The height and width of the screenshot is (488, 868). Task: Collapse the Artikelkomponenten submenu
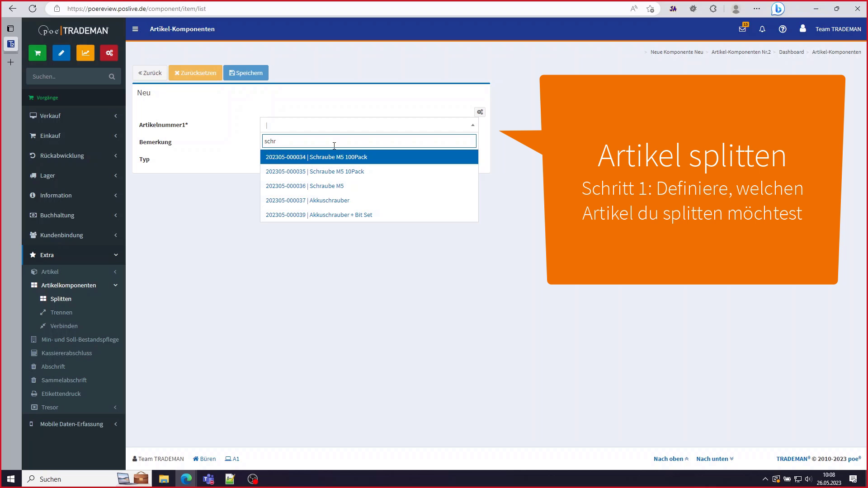coord(74,285)
